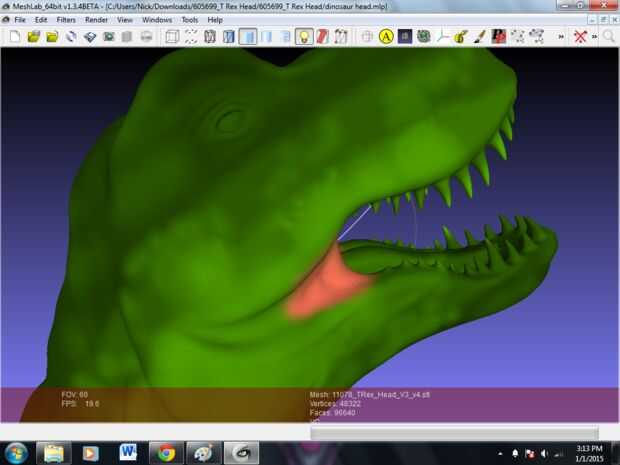The width and height of the screenshot is (620, 465).
Task: Open the File menu
Action: tap(20, 20)
